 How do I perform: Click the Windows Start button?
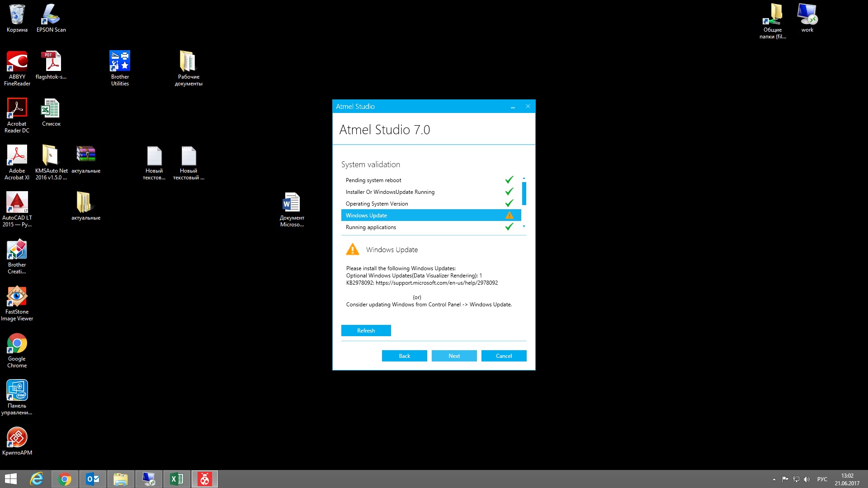11,479
